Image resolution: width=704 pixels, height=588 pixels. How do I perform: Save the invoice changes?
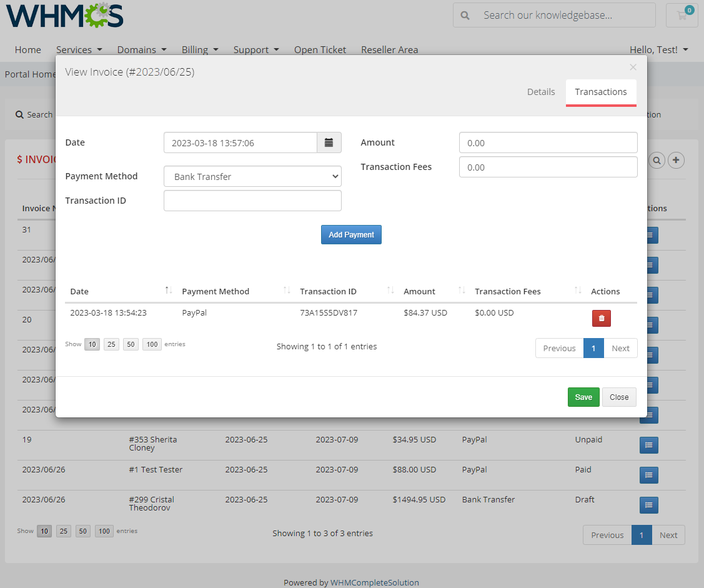(583, 397)
